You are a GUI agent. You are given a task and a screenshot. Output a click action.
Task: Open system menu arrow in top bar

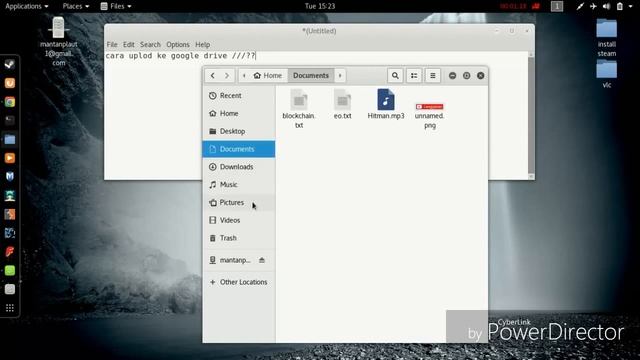click(x=631, y=6)
